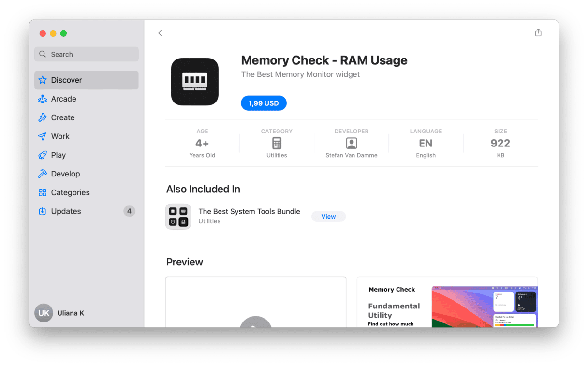Open the System Tools Bundle icon
Screen dimensions: 588x366
tap(178, 217)
